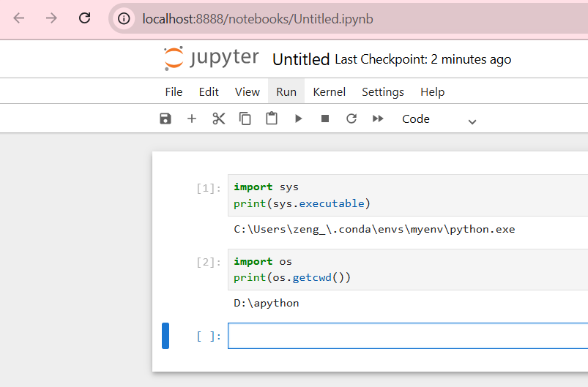The height and width of the screenshot is (387, 588).
Task: Run the selected cell and advance
Action: click(298, 119)
